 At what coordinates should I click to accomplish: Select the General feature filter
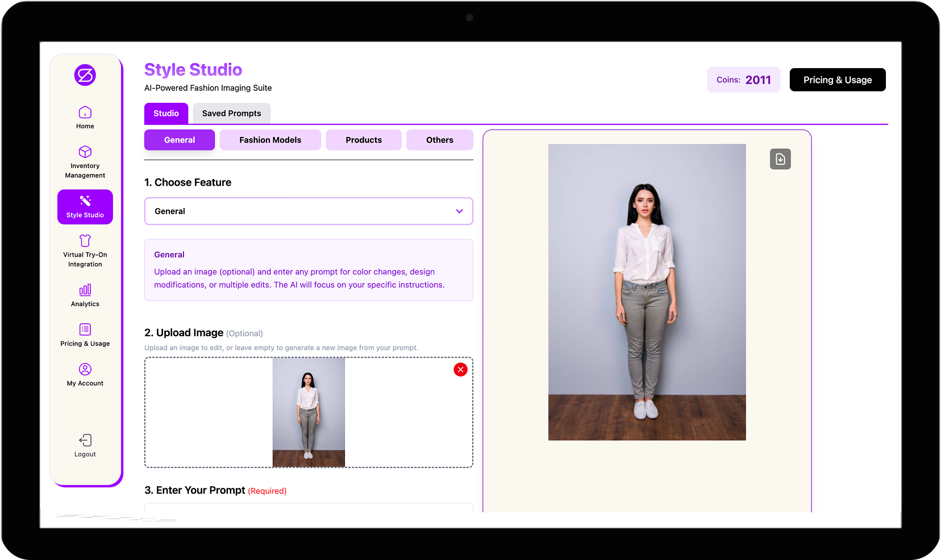click(x=179, y=140)
